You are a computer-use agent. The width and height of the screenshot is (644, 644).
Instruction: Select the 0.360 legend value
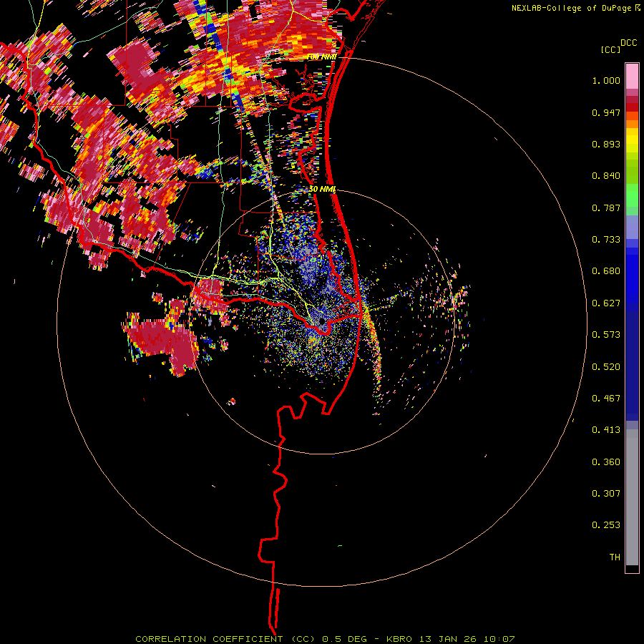coord(606,462)
